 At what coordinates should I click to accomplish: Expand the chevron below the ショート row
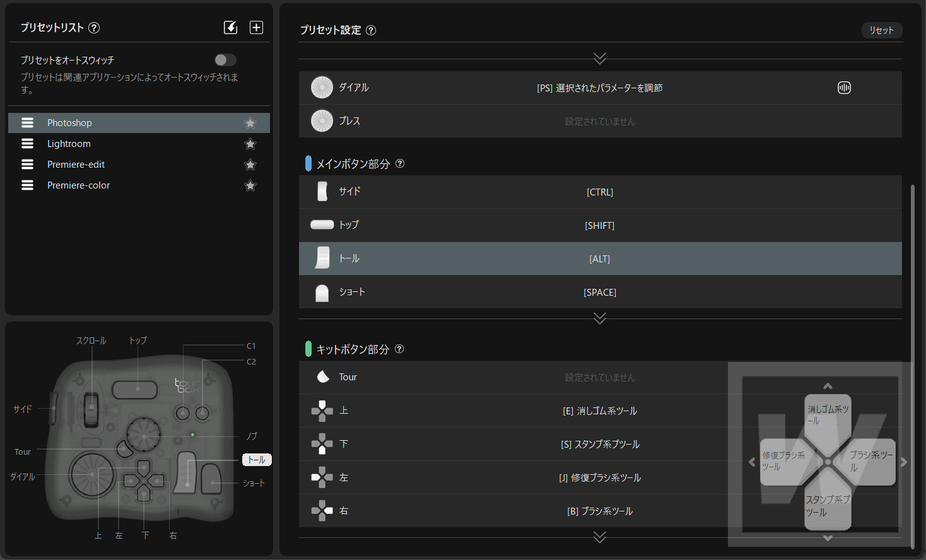pos(600,318)
